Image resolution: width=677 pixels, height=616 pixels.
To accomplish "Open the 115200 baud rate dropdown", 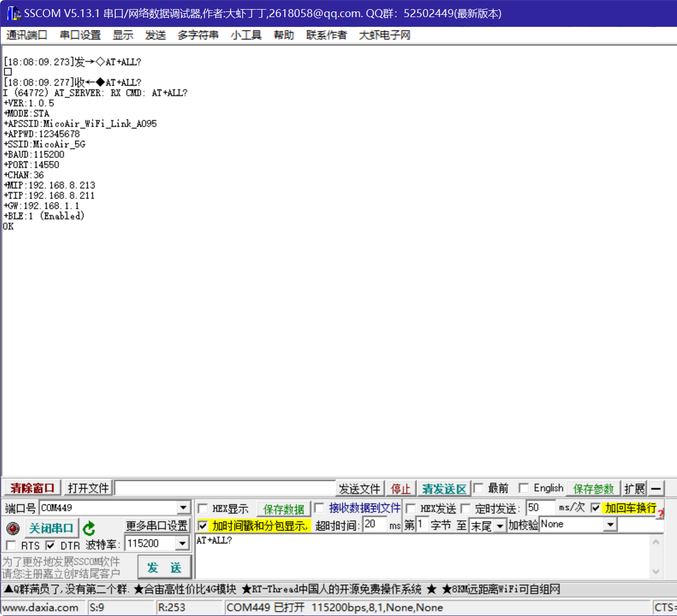I will point(182,544).
